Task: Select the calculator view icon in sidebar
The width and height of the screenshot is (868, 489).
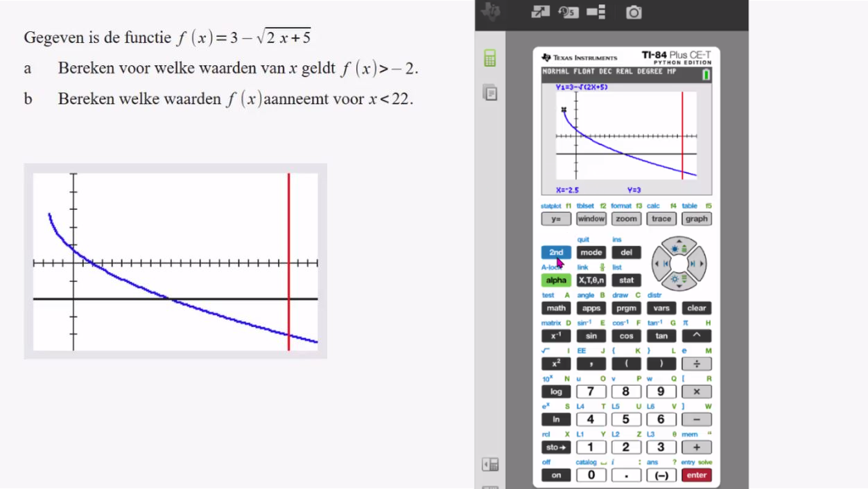Action: [490, 59]
